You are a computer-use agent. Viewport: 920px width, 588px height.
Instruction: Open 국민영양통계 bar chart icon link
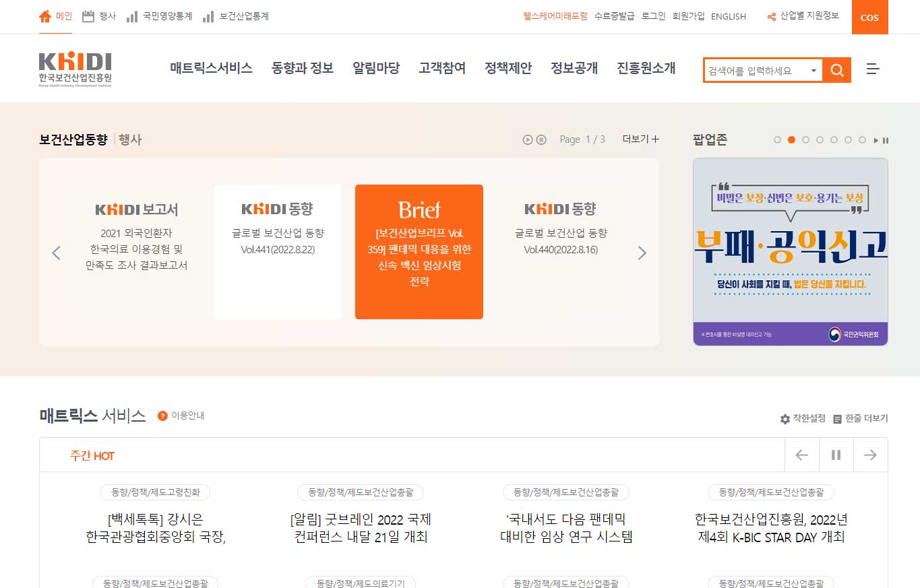132,16
